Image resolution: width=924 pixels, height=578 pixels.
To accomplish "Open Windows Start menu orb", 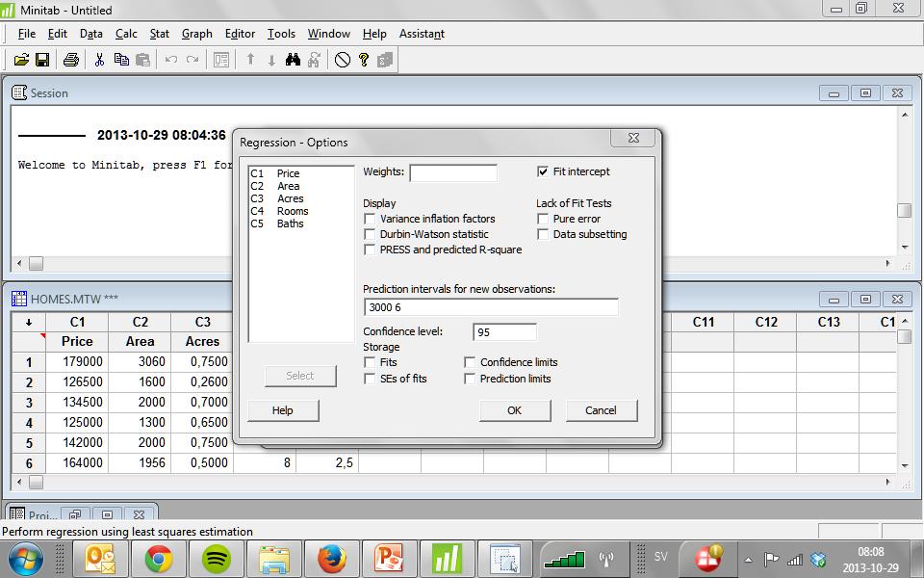I will [x=25, y=559].
